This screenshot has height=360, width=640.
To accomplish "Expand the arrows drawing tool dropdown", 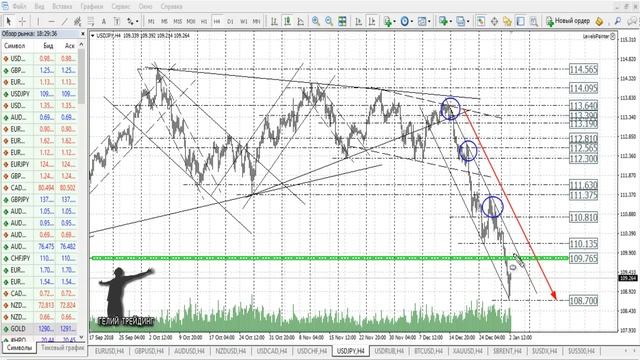I will tap(137, 21).
